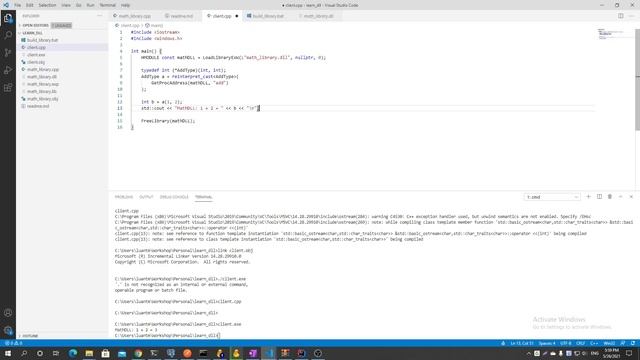Open File Explorer from taskbar
Image resolution: width=640 pixels, height=360 pixels.
89,353
